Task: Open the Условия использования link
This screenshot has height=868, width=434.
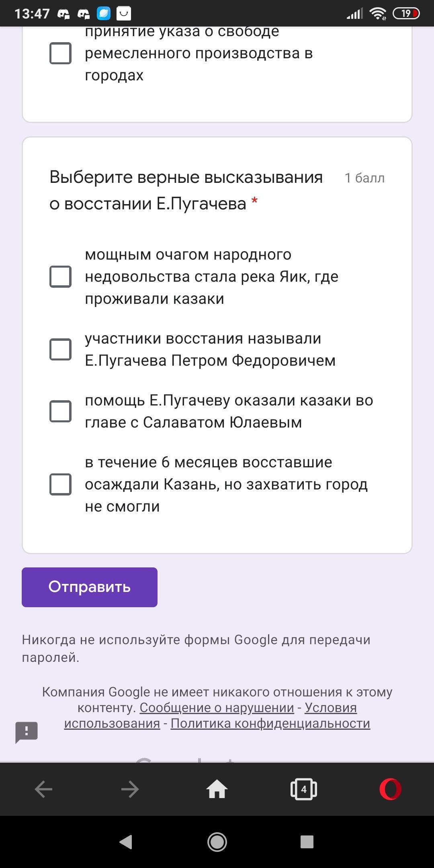Action: [x=330, y=708]
